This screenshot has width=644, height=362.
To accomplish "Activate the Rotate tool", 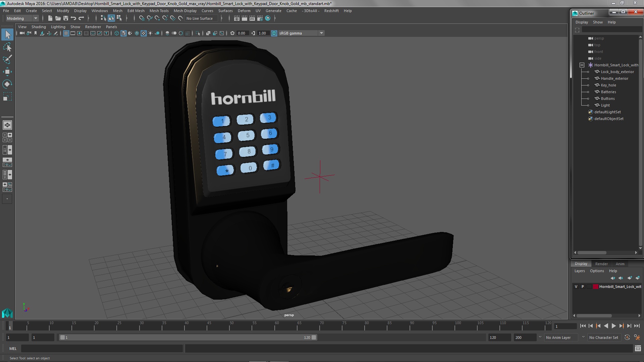I will coord(7,84).
